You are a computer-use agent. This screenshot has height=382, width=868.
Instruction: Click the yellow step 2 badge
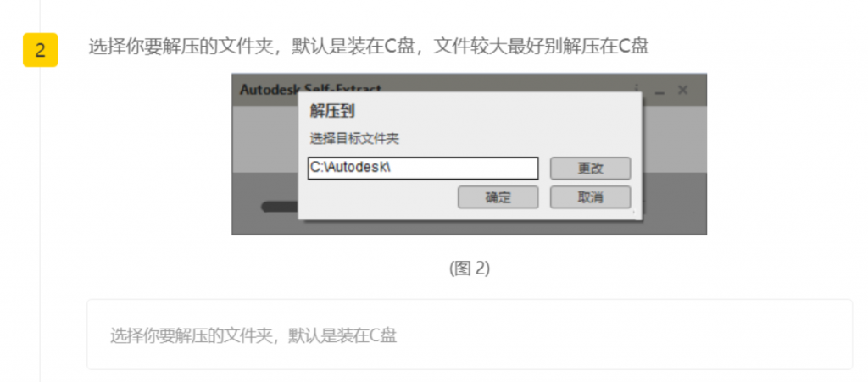41,50
